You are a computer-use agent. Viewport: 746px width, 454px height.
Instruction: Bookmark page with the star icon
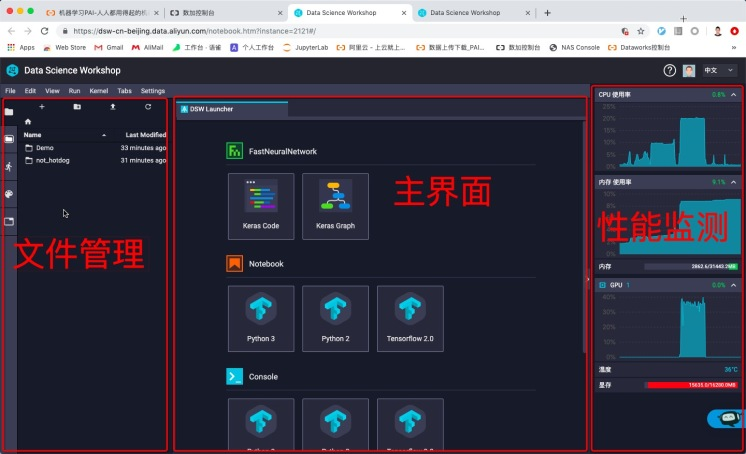(641, 31)
